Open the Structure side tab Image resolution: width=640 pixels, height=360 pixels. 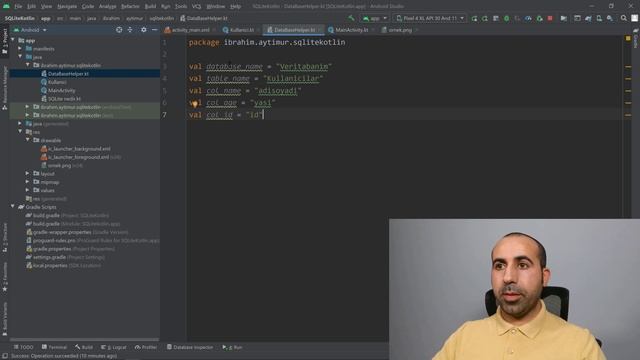(4, 237)
